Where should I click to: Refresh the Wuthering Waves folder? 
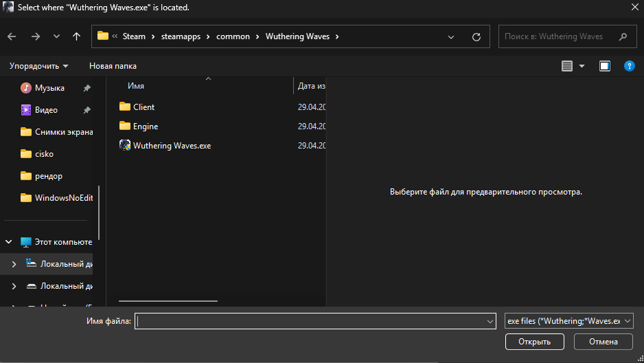476,37
